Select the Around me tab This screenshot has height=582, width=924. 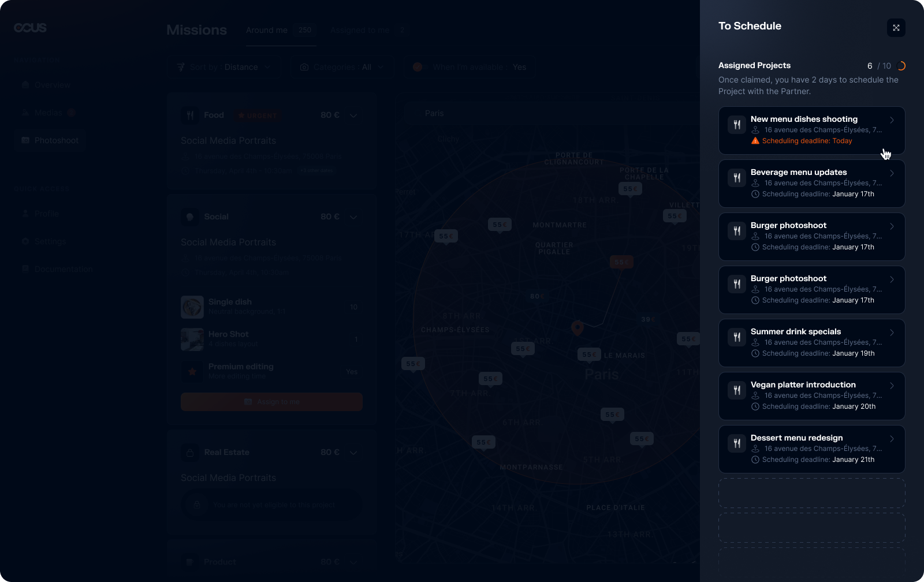(x=267, y=30)
